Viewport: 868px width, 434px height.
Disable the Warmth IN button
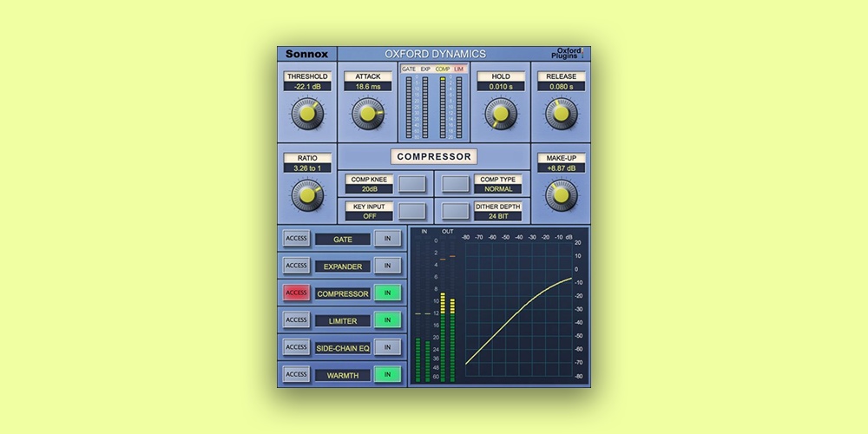[387, 375]
